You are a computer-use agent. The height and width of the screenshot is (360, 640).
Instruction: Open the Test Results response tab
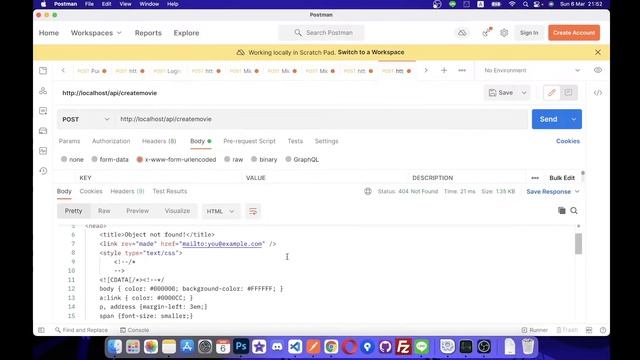(x=170, y=191)
